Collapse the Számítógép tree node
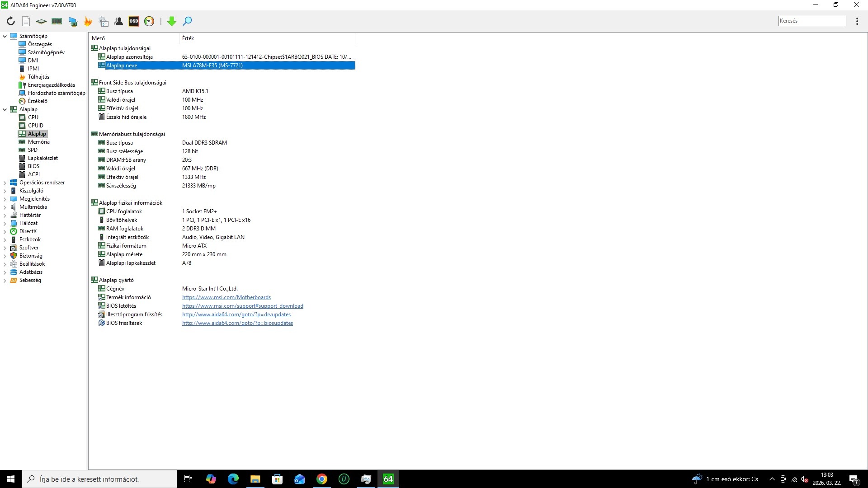Screen dimensions: 868x488 click(5, 36)
